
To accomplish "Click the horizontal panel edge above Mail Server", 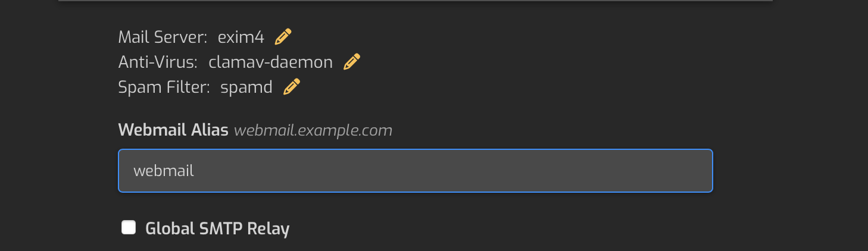I will 416,1.
